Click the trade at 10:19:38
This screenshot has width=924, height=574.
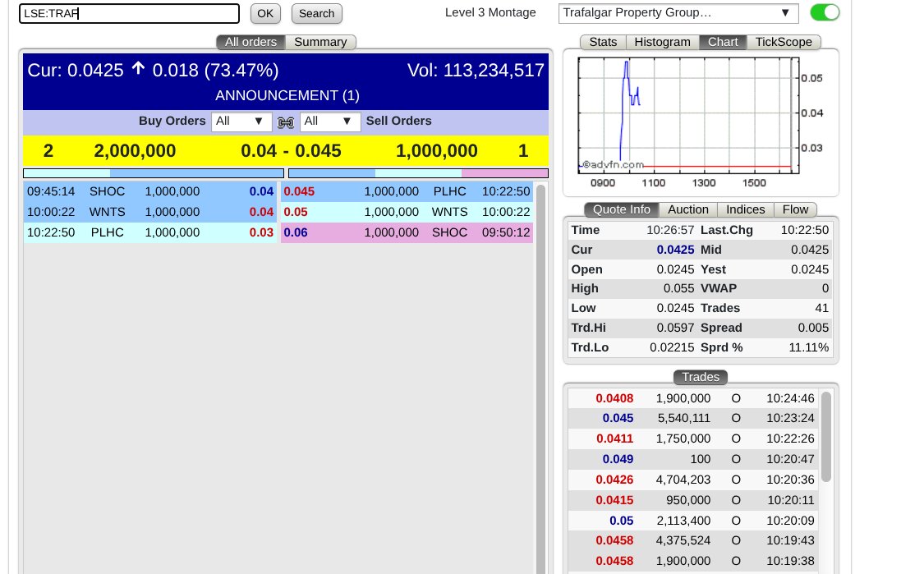point(693,561)
